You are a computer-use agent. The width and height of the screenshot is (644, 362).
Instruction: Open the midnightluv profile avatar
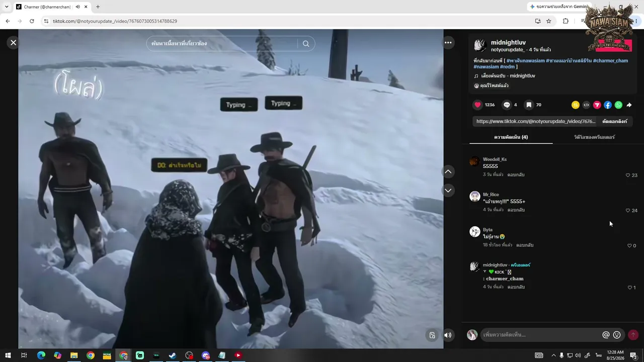tap(480, 45)
